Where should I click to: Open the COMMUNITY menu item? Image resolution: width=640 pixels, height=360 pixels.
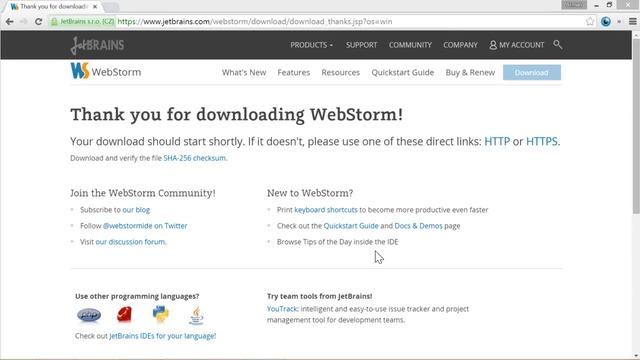pyautogui.click(x=410, y=45)
